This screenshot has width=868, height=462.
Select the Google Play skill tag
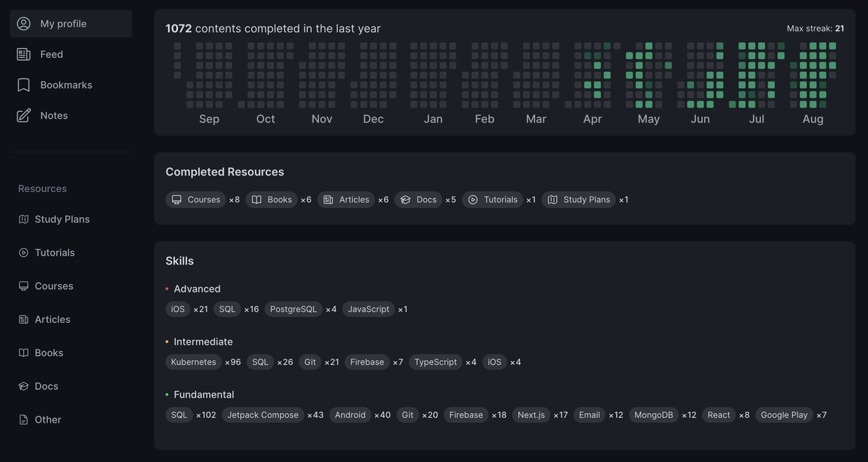[x=784, y=415]
